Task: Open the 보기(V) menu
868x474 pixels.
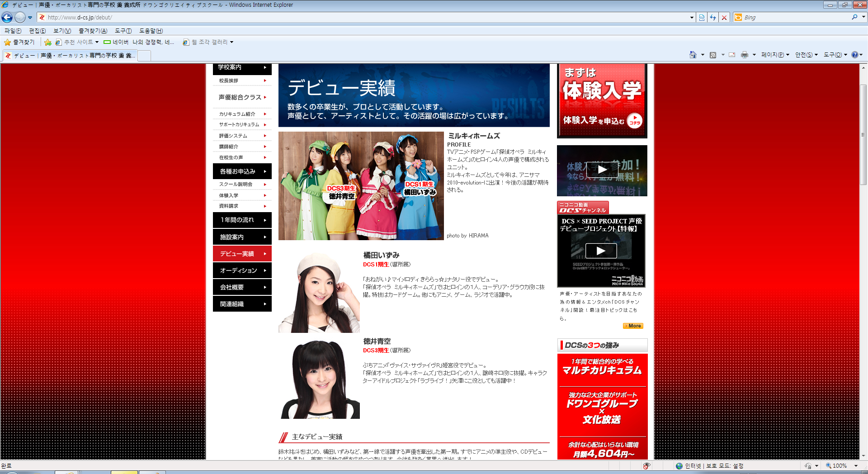Action: click(62, 31)
